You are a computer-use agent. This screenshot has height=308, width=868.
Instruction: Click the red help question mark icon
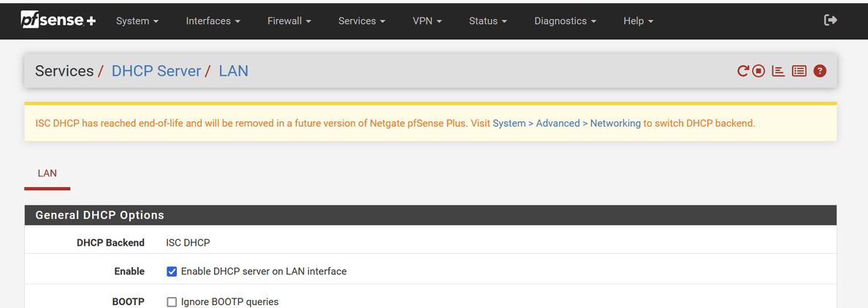(820, 71)
